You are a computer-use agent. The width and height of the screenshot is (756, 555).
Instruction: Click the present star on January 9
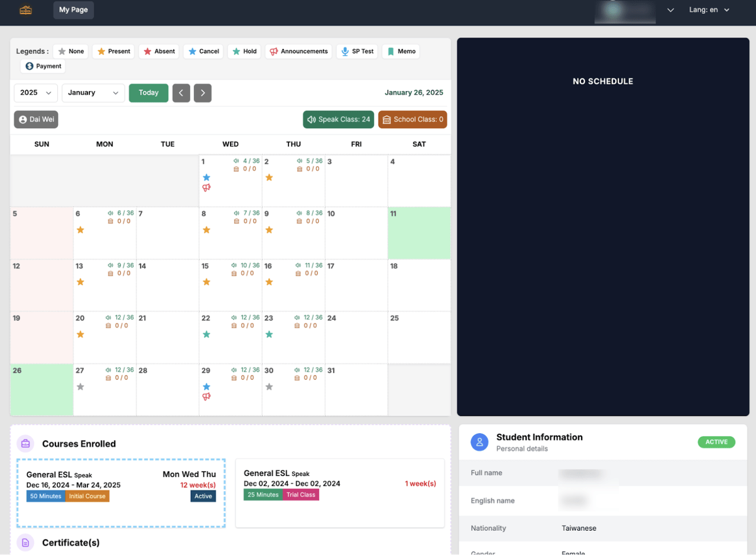269,230
